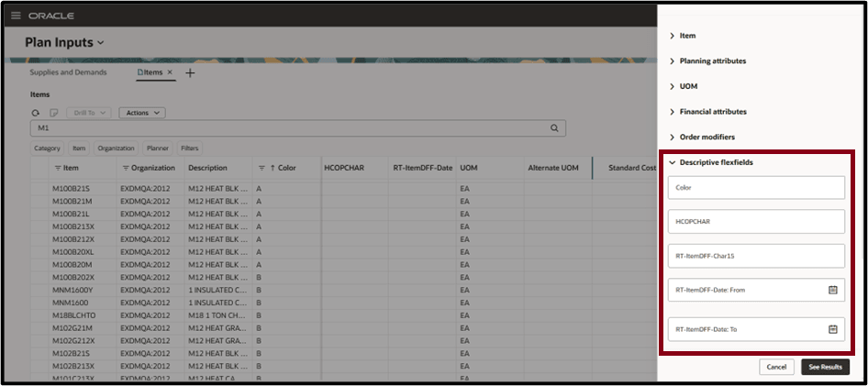868x386 pixels.
Task: Close the Items tab
Action: pyautogui.click(x=170, y=72)
